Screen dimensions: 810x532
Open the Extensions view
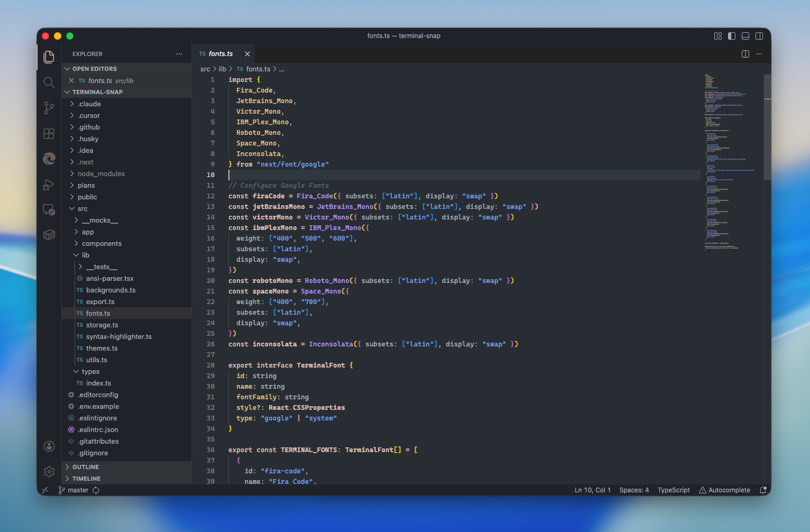click(x=49, y=133)
